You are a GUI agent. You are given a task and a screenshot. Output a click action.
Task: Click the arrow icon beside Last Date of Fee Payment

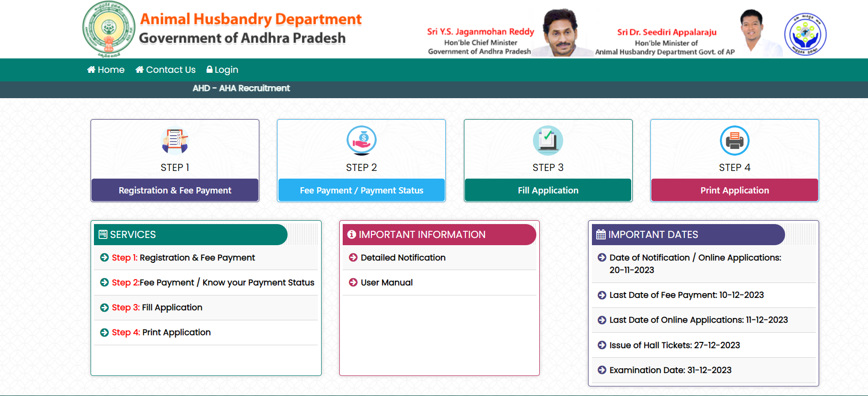(x=602, y=295)
